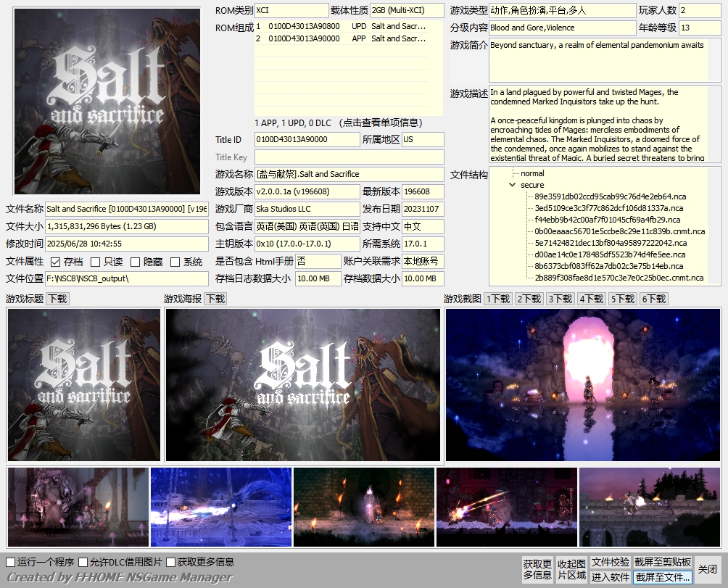The height and width of the screenshot is (588, 728).
Task: Click the 所属地区 US field
Action: (423, 139)
